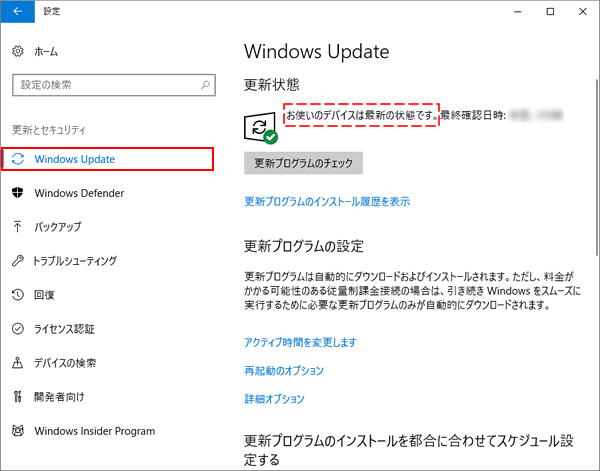
Task: Click アクティブ時間を変更します link
Action: coord(300,342)
